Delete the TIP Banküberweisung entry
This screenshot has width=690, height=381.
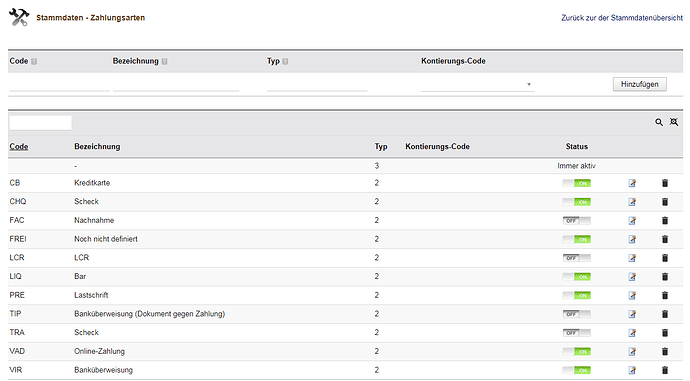(665, 314)
